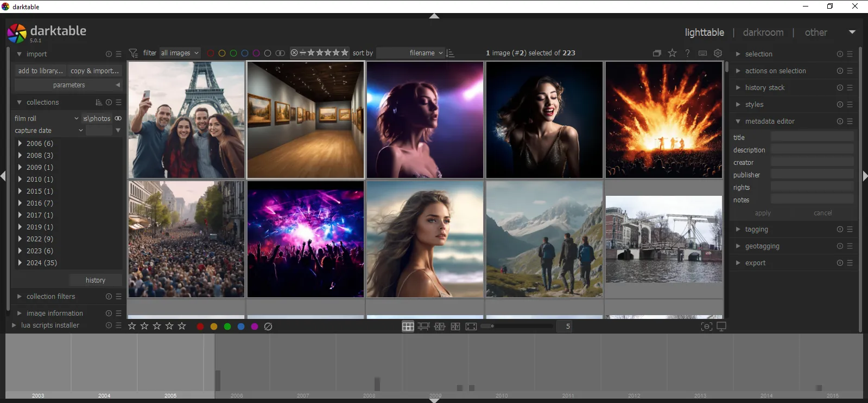
Task: Expand the tagging module
Action: click(x=756, y=229)
